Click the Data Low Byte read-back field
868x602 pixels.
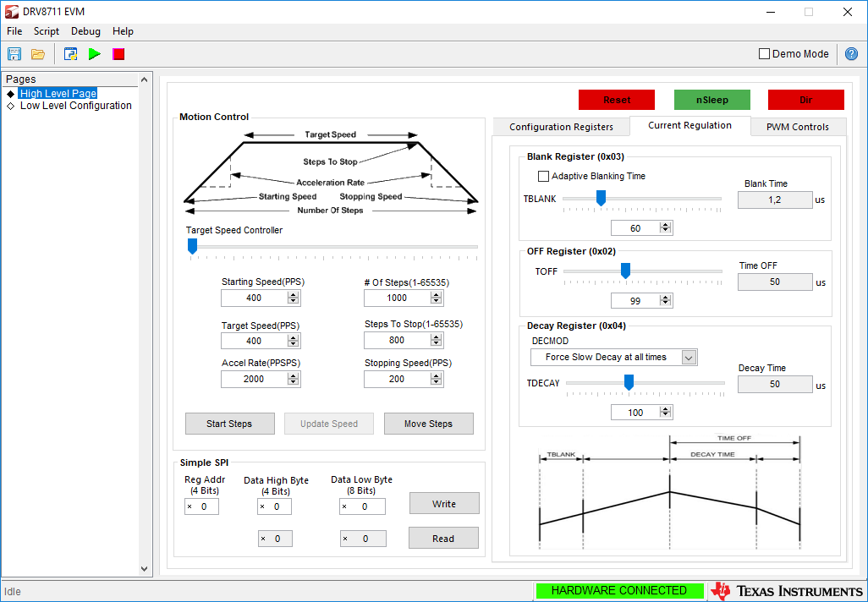tap(363, 539)
